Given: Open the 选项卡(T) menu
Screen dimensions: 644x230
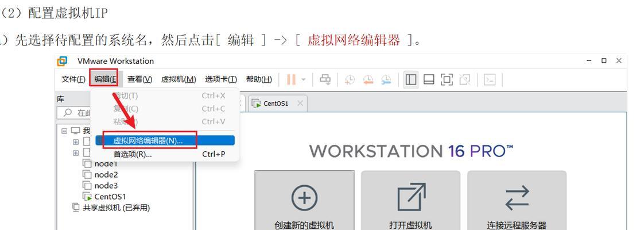Looking at the screenshot, I should [221, 79].
